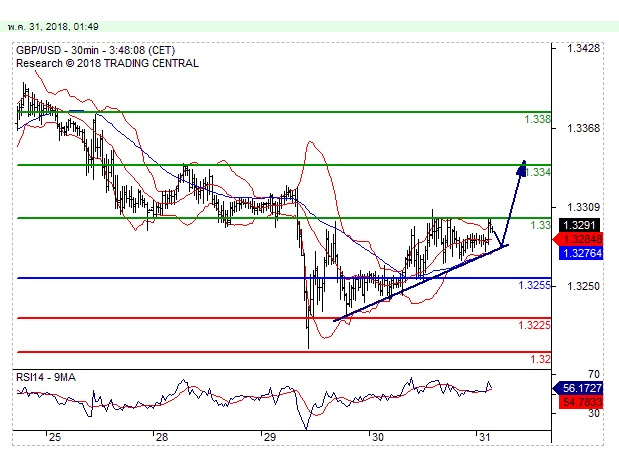
Task: Click the 1.3250 price axis label
Action: (x=583, y=286)
